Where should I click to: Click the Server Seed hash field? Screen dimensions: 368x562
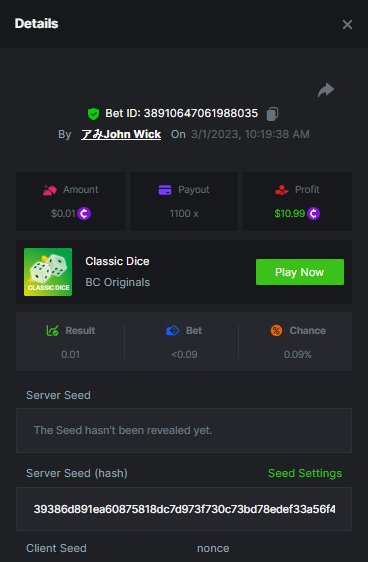pyautogui.click(x=184, y=509)
